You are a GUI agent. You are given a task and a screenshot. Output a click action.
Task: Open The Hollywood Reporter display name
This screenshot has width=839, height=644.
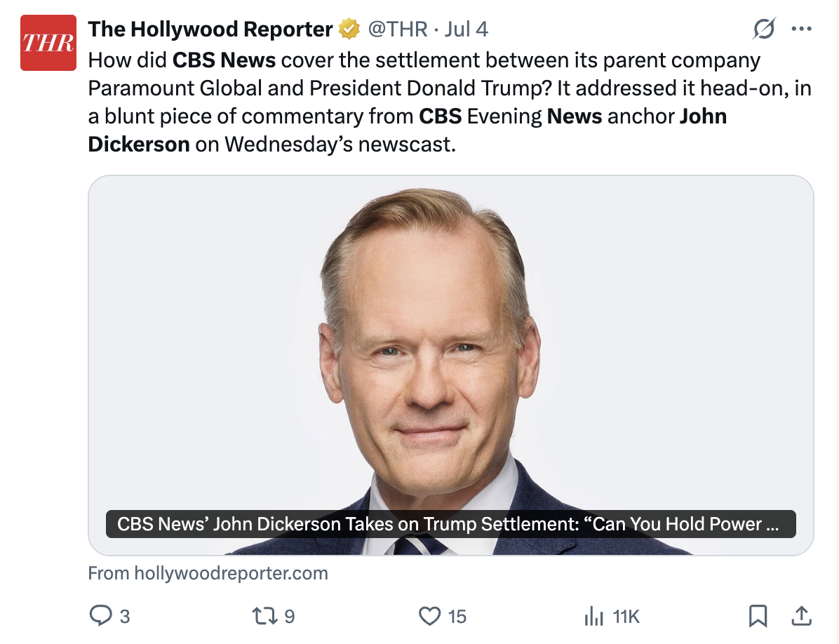tap(210, 29)
